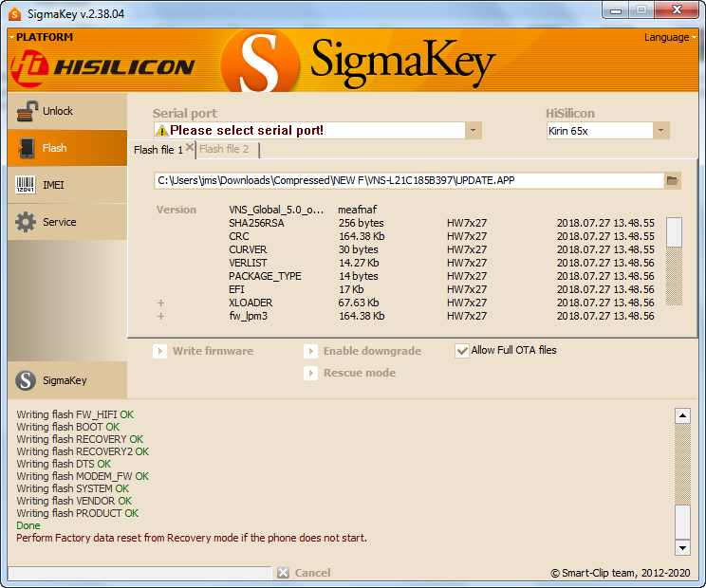This screenshot has width=706, height=588.
Task: Click the Rescue mode arrow icon
Action: (310, 373)
